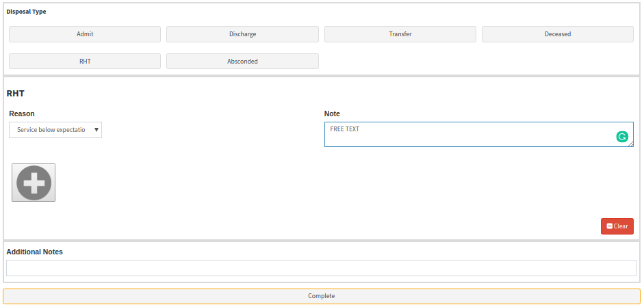The height and width of the screenshot is (307, 644).
Task: Click the RHT section heading
Action: pyautogui.click(x=16, y=93)
